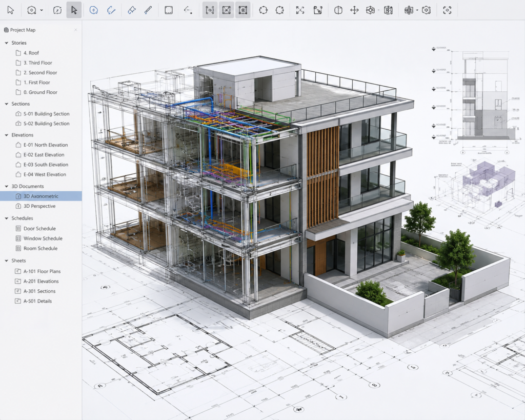Select the square marquee tool
Screen dimensions: 525x420
(169, 10)
